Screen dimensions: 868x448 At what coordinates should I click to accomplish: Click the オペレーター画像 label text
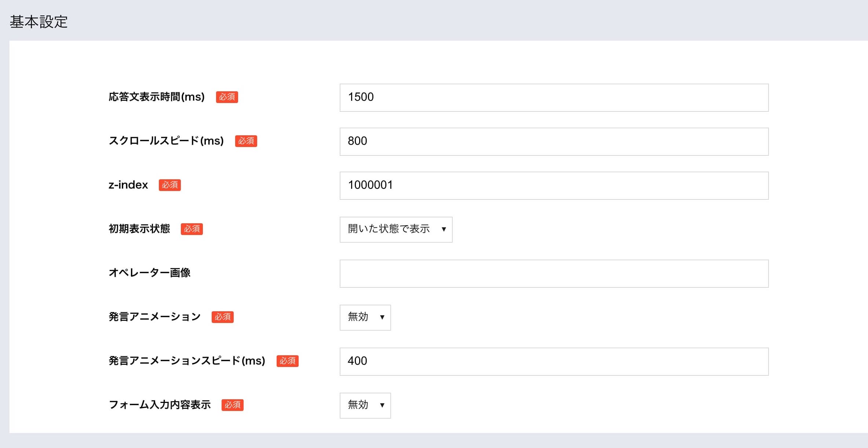(150, 273)
